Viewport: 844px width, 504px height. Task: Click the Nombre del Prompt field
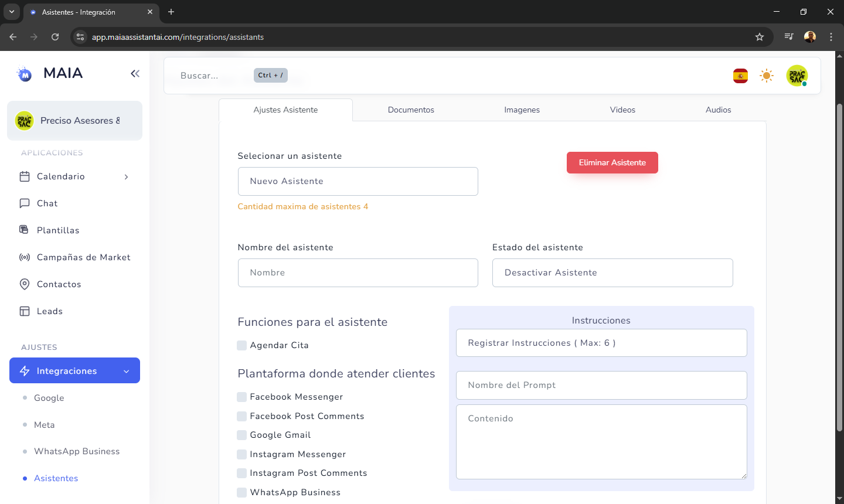click(x=601, y=385)
